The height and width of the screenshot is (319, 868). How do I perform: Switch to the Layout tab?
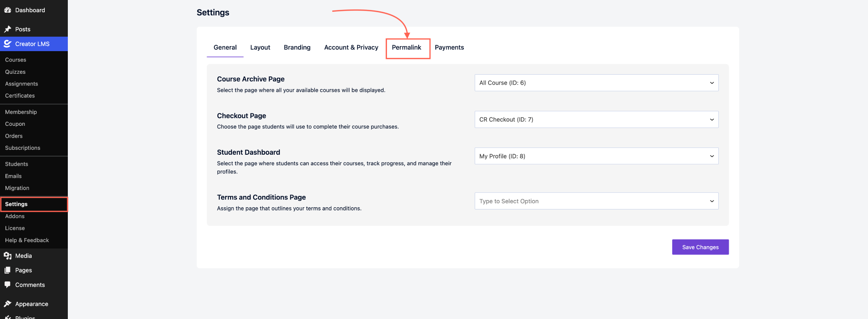tap(260, 48)
